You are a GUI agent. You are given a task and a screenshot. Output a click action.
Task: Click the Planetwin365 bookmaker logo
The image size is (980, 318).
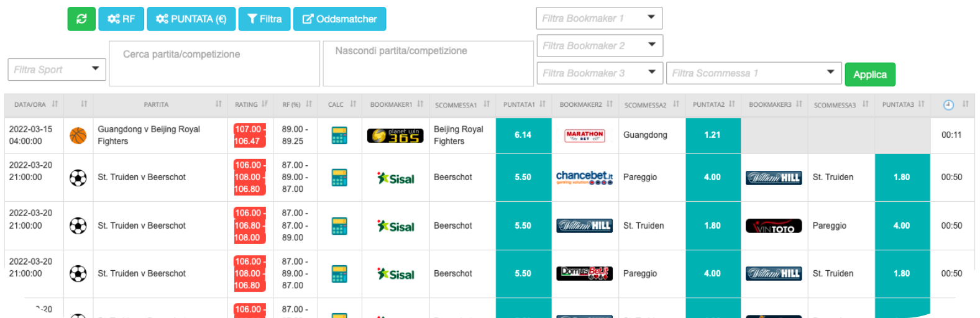(x=395, y=135)
